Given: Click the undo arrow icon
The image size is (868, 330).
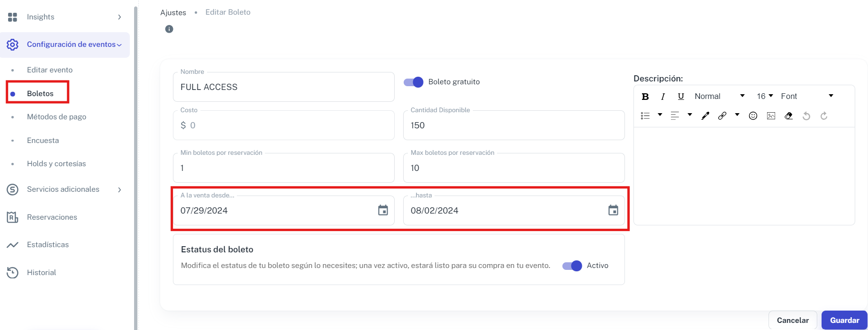Looking at the screenshot, I should point(806,116).
